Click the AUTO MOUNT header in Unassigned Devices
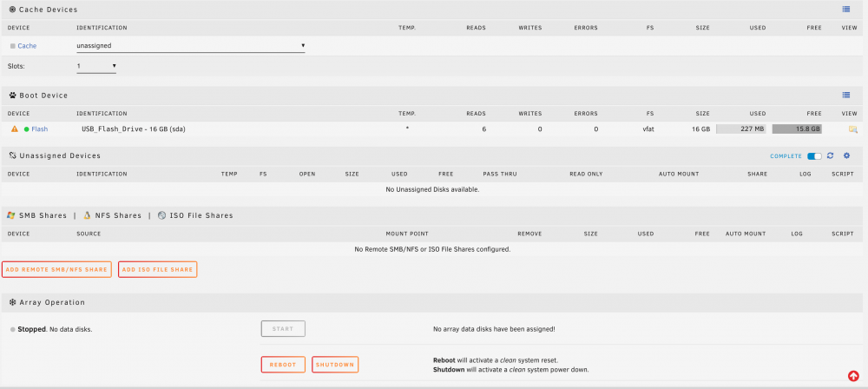Screen dimensions: 868x389 (x=679, y=174)
